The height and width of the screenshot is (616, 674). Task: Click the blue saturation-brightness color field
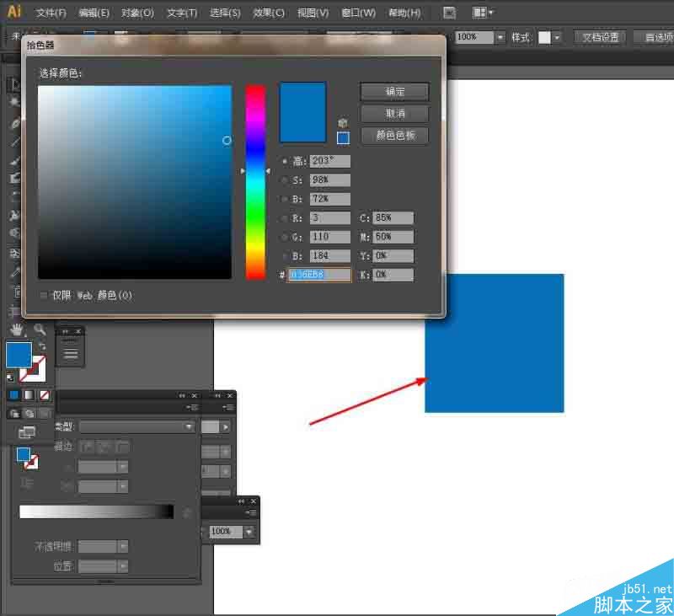click(x=135, y=182)
